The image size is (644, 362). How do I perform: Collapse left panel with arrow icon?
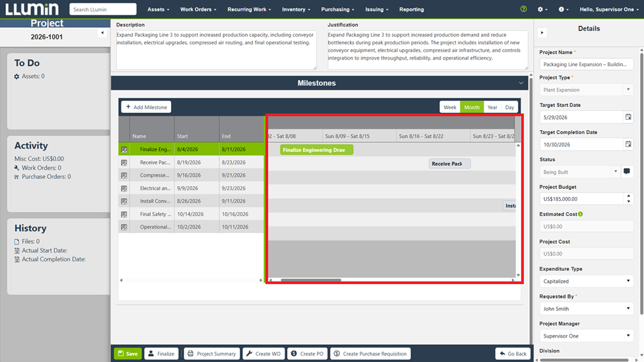click(x=102, y=33)
